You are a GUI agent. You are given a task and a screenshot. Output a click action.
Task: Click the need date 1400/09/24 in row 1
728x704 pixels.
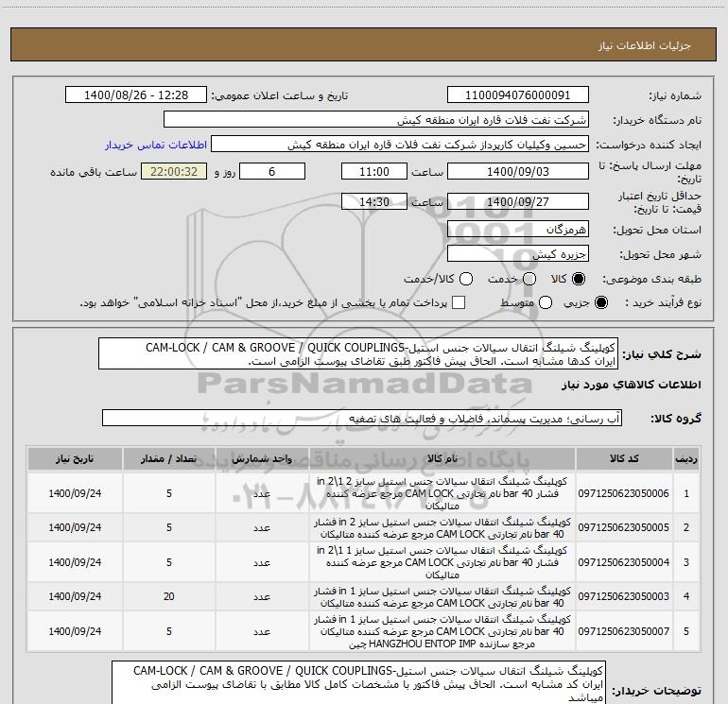coord(75,493)
